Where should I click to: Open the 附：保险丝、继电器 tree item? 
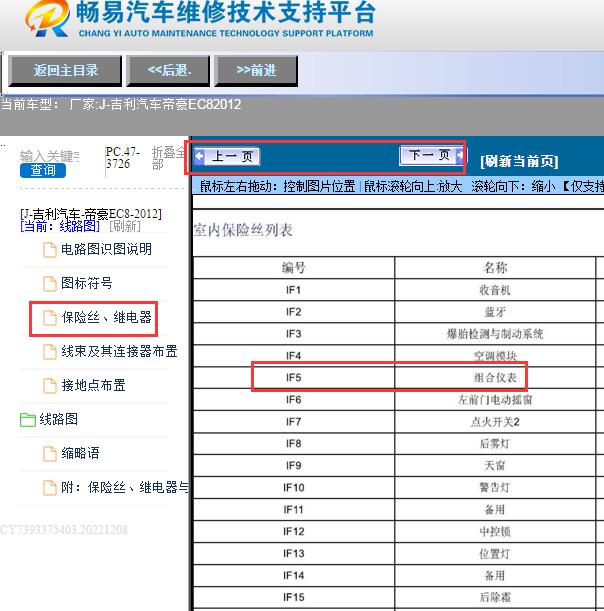tap(125, 487)
